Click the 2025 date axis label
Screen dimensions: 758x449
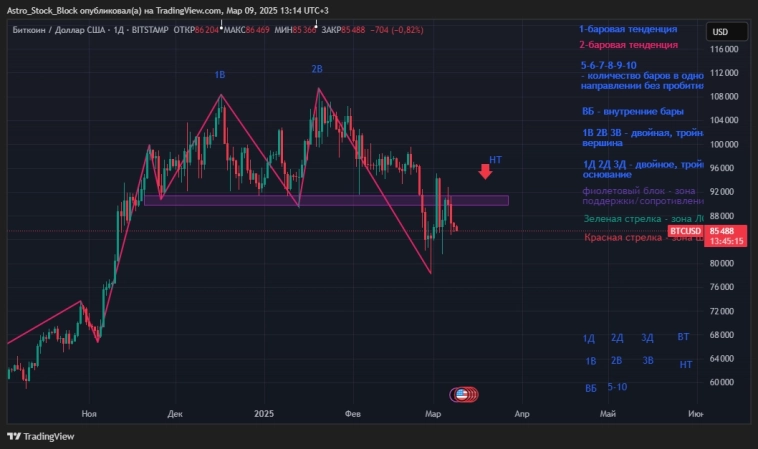point(264,414)
